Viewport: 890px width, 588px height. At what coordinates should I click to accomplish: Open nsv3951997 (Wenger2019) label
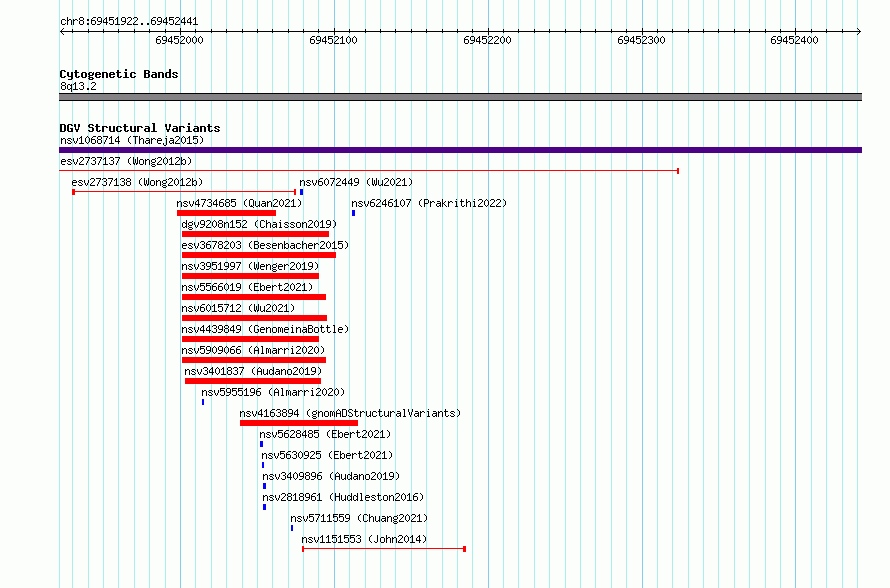point(250,266)
